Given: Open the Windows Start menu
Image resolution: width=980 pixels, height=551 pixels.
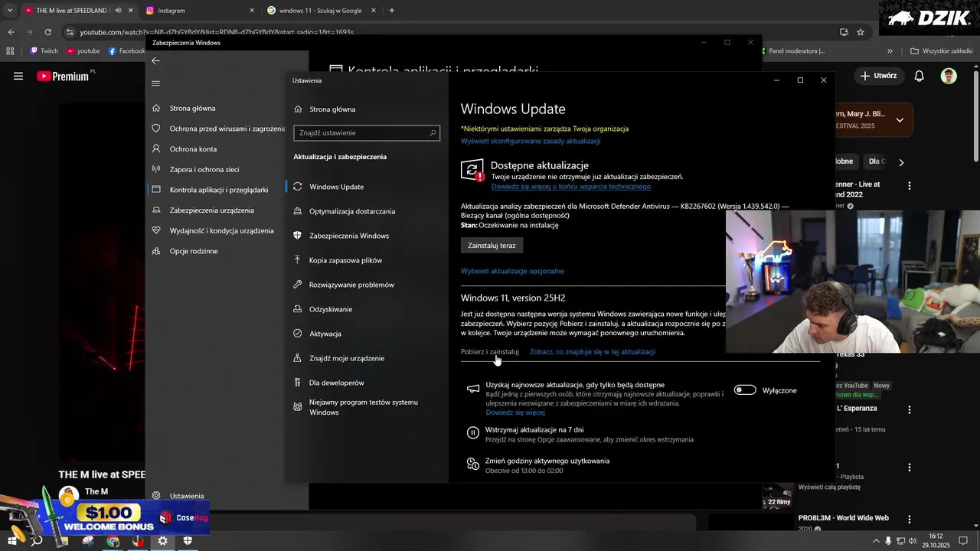Looking at the screenshot, I should 12,541.
